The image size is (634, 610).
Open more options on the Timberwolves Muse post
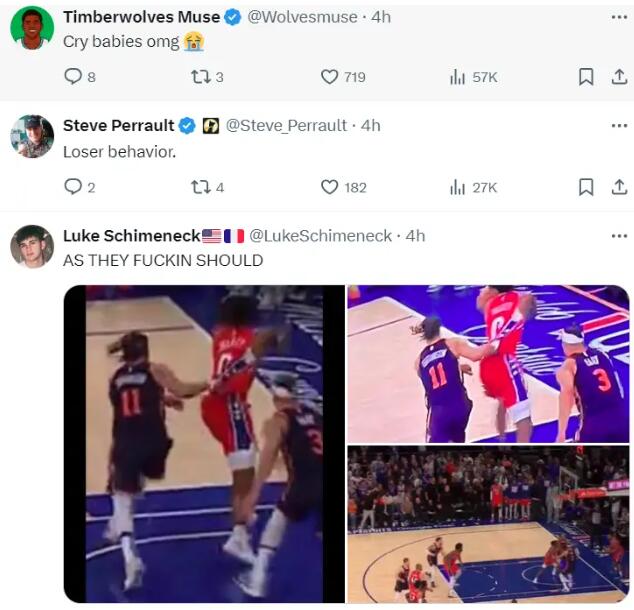[x=619, y=17]
